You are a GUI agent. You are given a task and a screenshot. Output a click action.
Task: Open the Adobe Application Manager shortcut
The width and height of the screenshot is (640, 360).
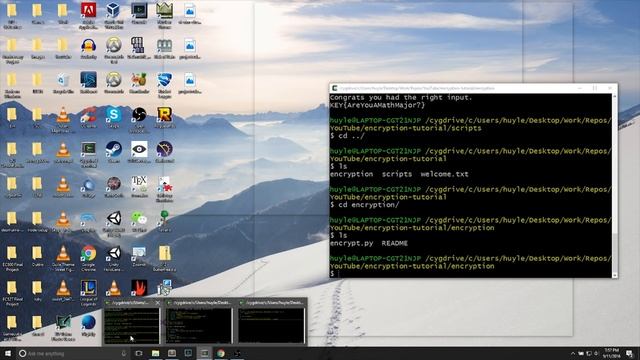[x=88, y=15]
